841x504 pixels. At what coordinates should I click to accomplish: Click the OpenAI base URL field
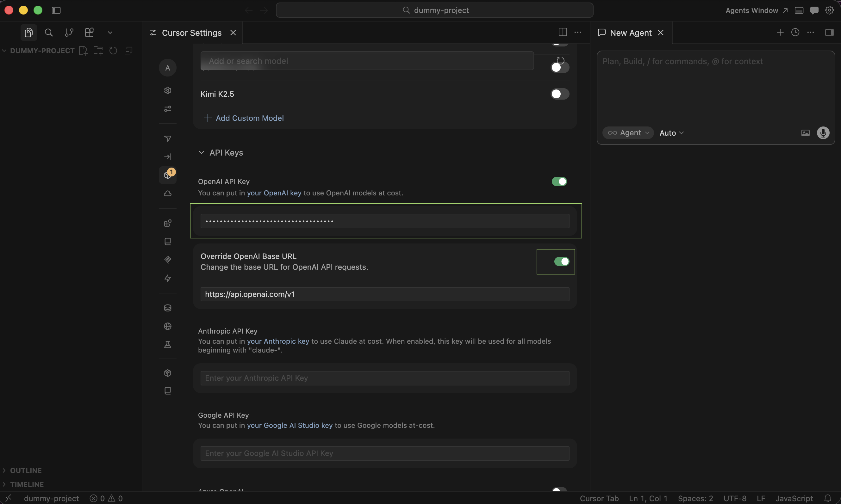click(x=385, y=294)
